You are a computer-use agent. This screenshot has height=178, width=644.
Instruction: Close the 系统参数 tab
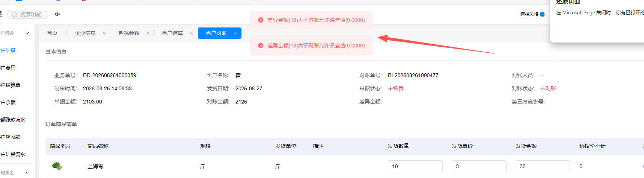pos(148,33)
